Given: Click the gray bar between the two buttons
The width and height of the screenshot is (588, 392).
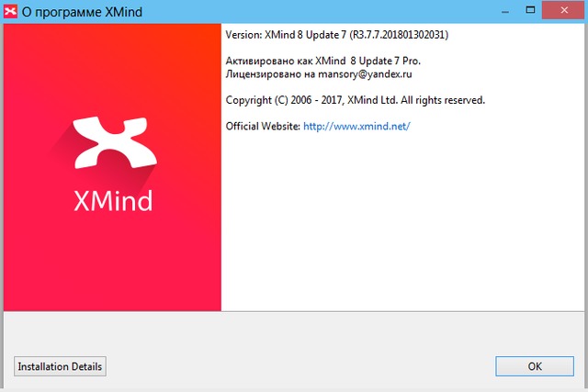Looking at the screenshot, I should [x=294, y=366].
